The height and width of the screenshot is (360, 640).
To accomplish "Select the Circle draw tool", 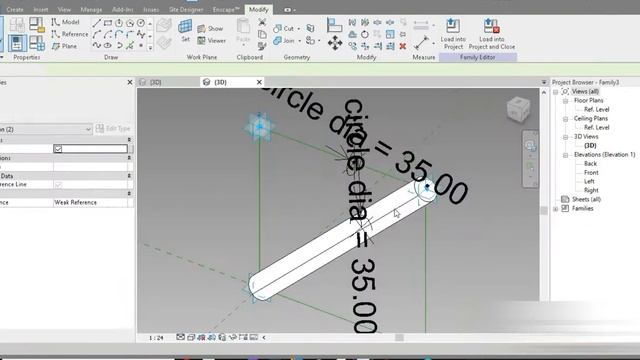I will point(141,23).
